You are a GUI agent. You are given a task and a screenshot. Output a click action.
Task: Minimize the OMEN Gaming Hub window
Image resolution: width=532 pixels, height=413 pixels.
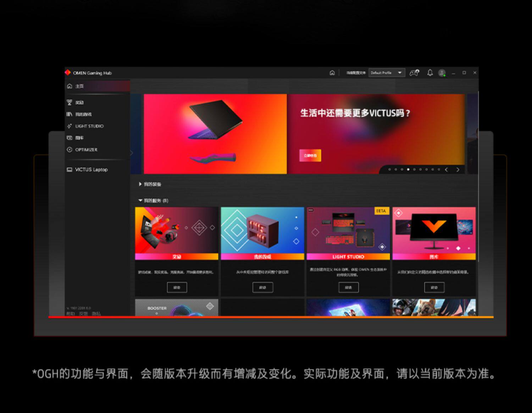pos(453,73)
